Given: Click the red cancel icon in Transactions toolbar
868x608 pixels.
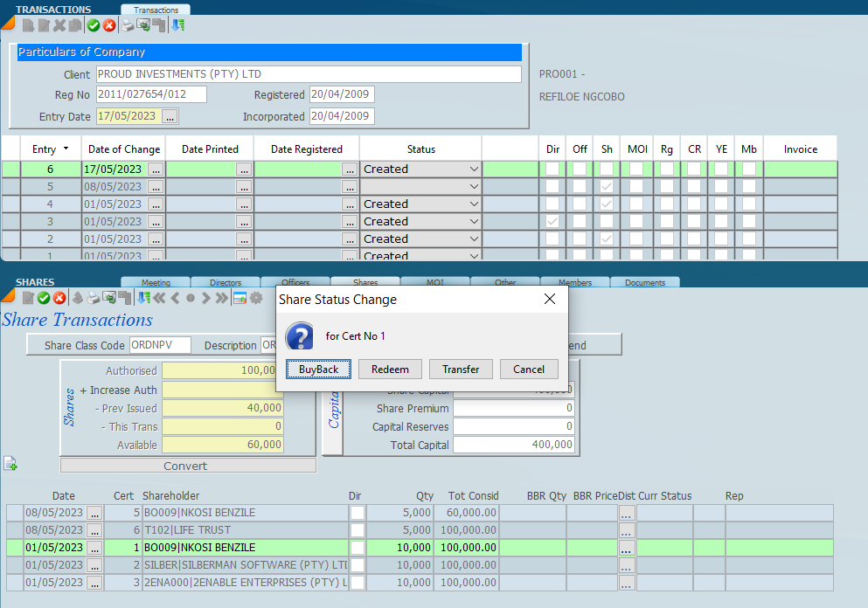Looking at the screenshot, I should pos(108,25).
